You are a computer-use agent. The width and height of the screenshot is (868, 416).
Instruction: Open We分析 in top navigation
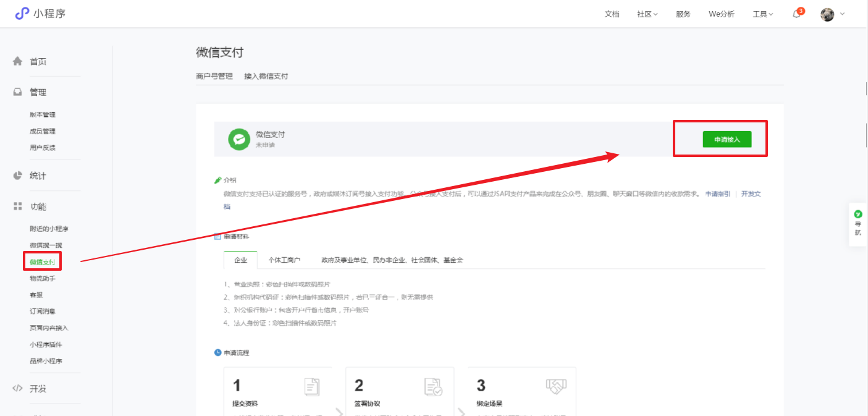click(722, 14)
